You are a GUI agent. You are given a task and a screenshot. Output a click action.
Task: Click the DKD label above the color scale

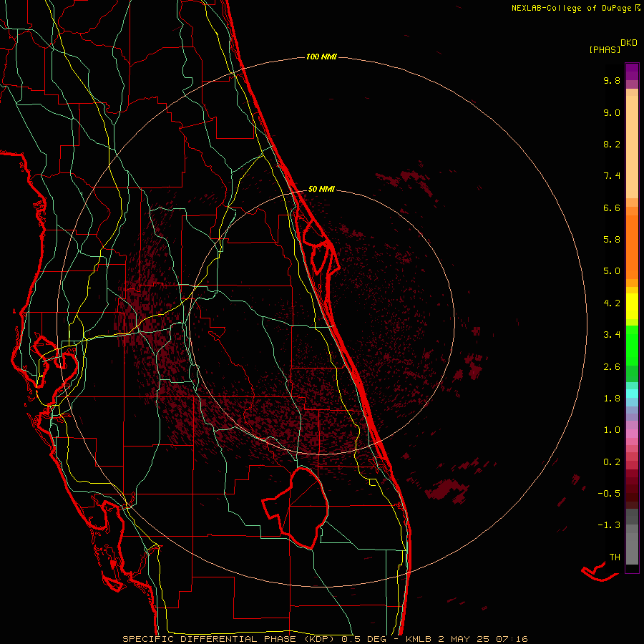[628, 43]
